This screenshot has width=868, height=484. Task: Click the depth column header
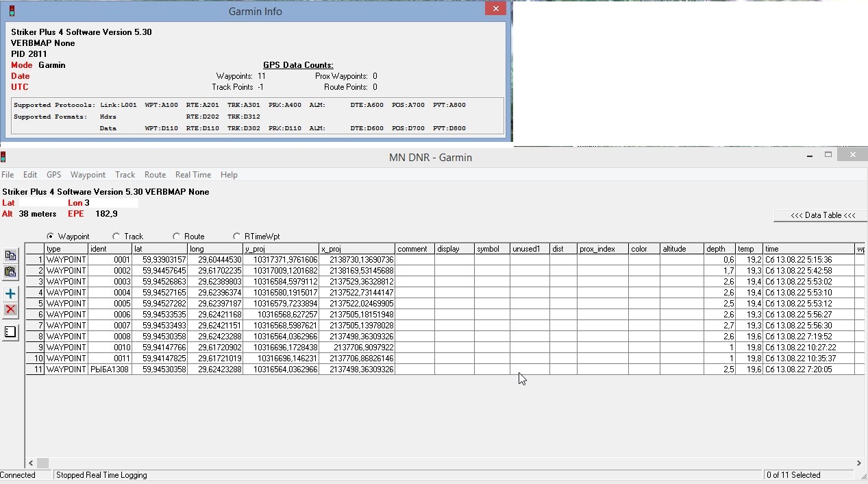719,249
